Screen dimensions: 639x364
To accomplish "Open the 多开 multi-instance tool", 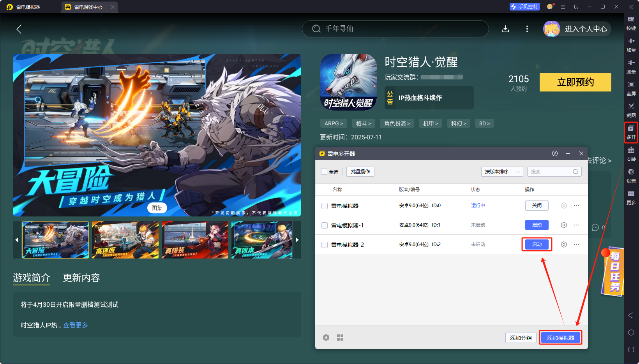I will pos(631,132).
